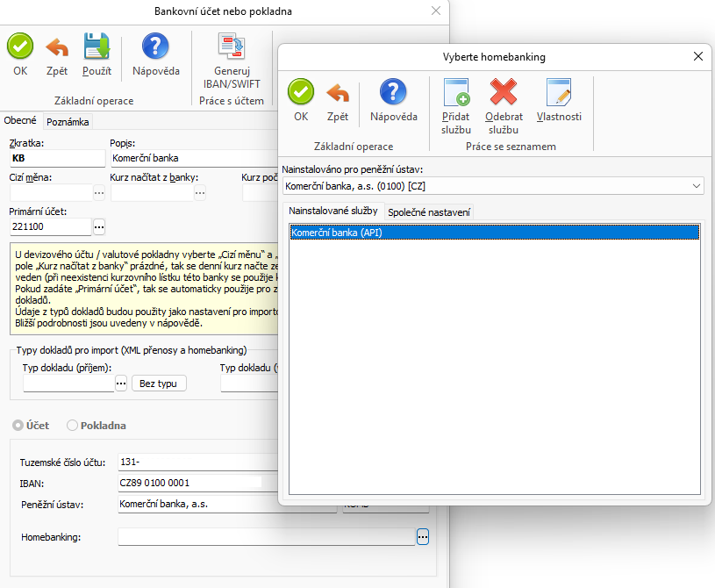Open Kurz načítat z banky lookup button
The image size is (715, 588).
tap(200, 193)
